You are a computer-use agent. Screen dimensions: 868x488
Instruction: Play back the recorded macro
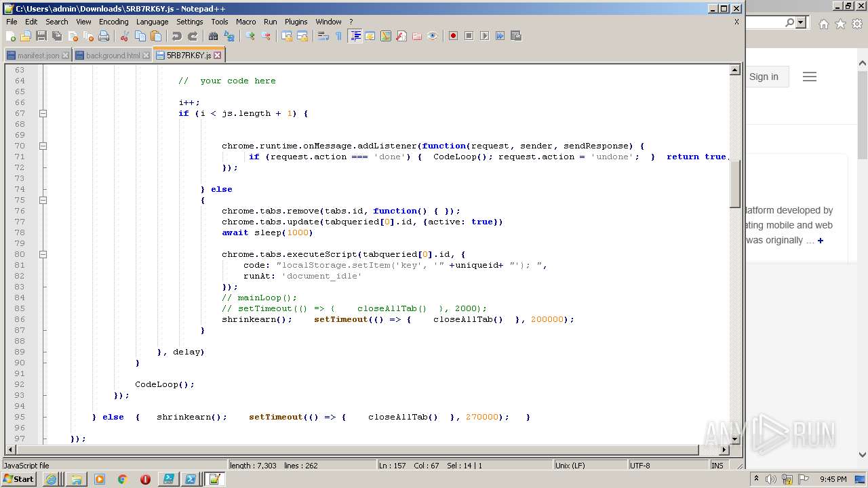(x=484, y=36)
